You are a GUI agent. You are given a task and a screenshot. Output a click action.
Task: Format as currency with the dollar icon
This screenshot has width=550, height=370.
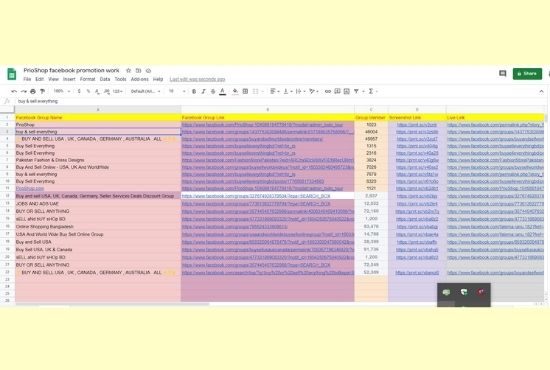click(x=79, y=91)
